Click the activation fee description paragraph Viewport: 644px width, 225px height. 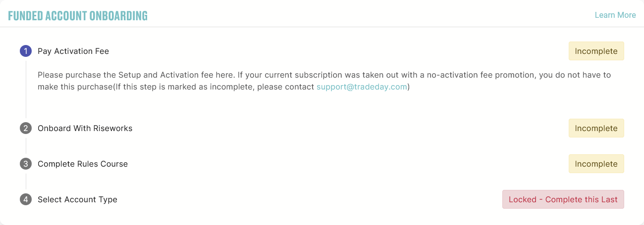tap(324, 81)
